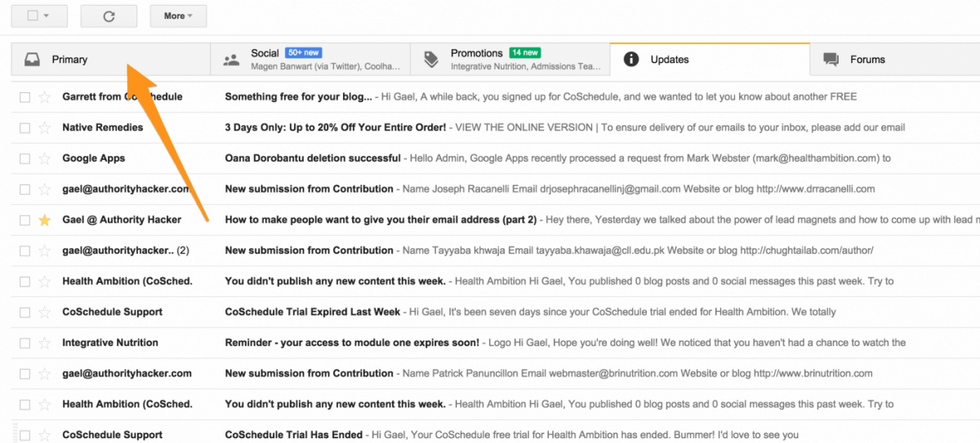Star the Native Remedies email
The height and width of the screenshot is (443, 980).
point(45,128)
